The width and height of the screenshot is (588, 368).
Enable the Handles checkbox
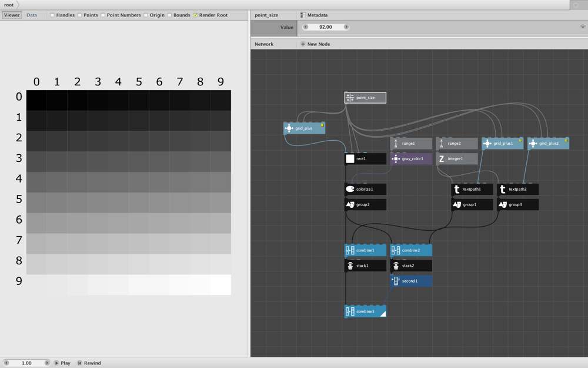52,15
